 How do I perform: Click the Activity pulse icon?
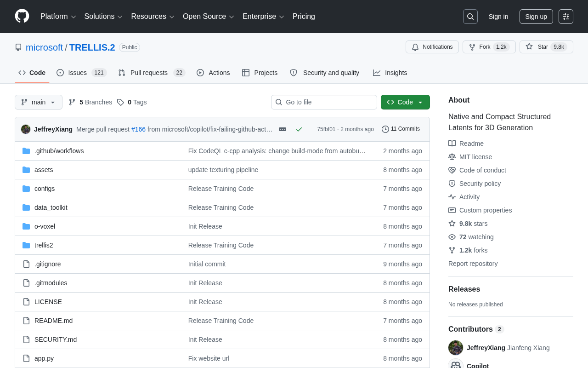(452, 197)
